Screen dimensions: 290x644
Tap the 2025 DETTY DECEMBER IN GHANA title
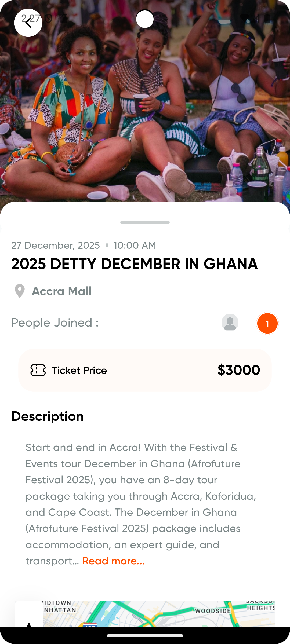click(x=135, y=264)
